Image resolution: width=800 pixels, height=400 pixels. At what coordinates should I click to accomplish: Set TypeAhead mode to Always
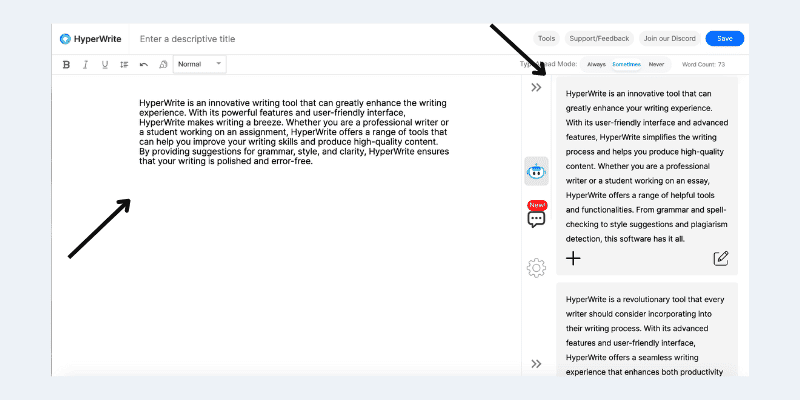(x=596, y=65)
